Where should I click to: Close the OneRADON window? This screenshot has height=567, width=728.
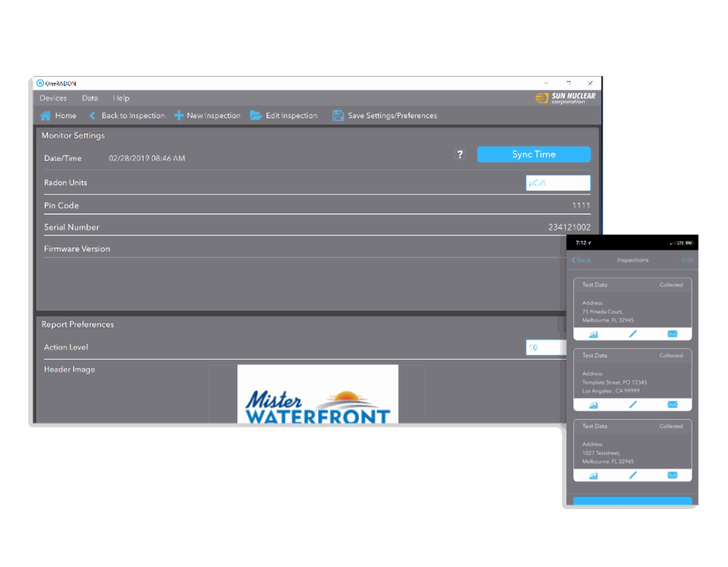click(590, 83)
